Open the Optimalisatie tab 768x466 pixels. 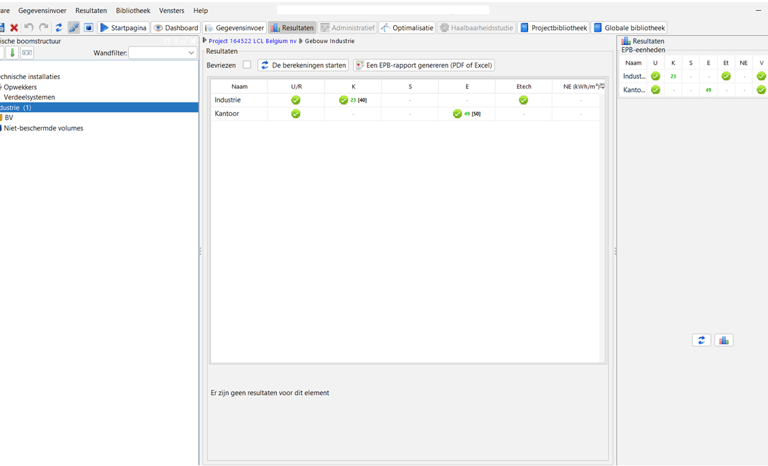pos(407,28)
